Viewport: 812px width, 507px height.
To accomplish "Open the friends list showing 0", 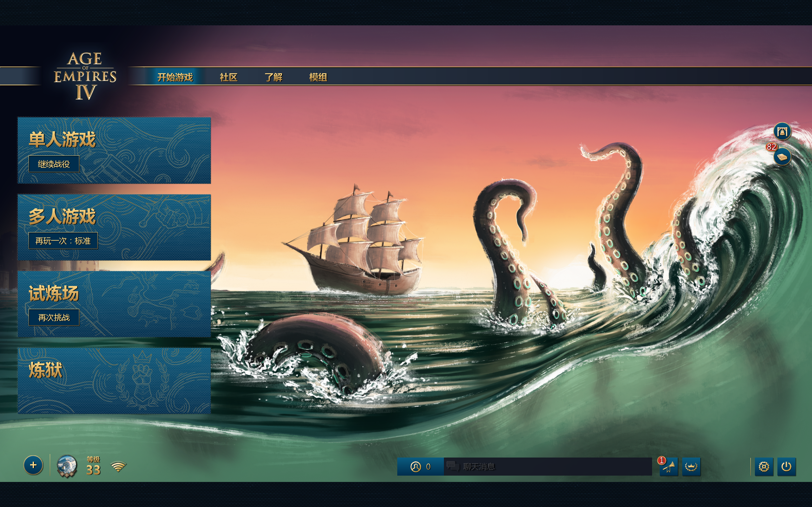I will coord(420,466).
